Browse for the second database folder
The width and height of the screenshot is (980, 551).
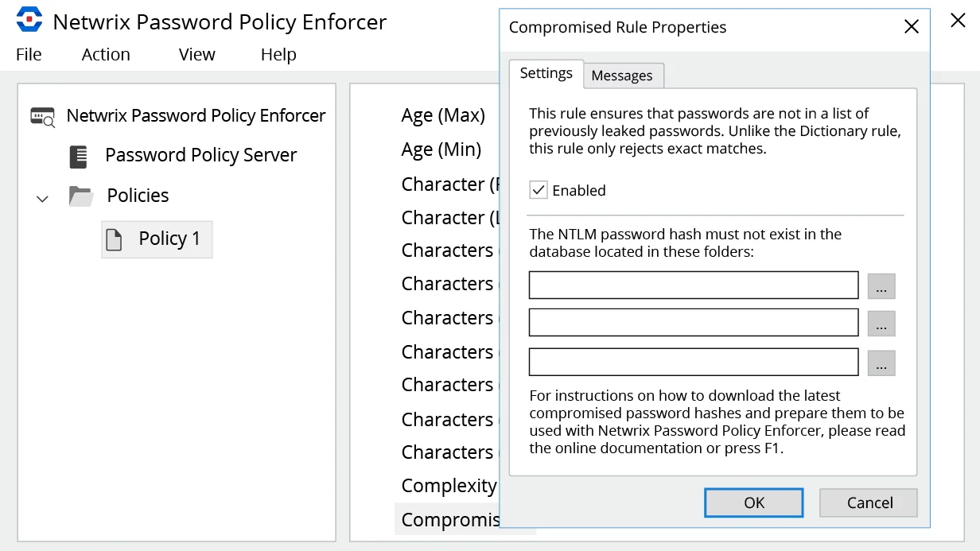point(881,323)
